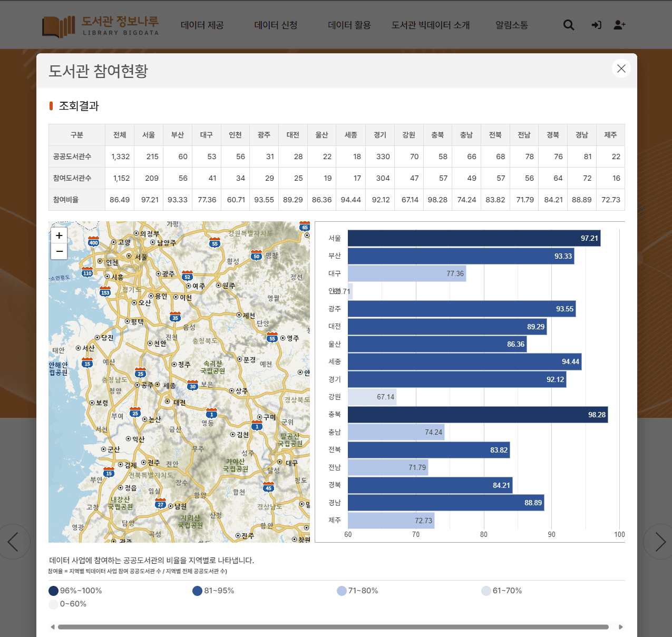Click the 서울 bar showing 97.21
Image resolution: width=672 pixels, height=637 pixels.
474,238
